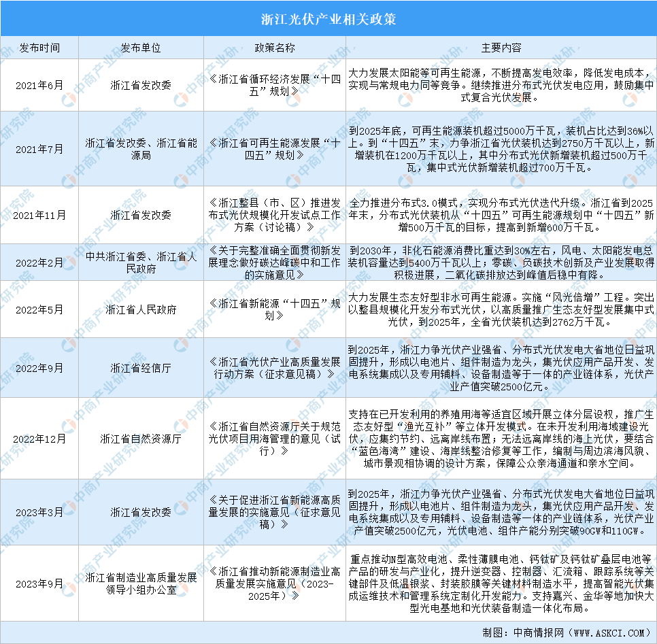The image size is (657, 644).
Task: Select the date cell "2022年9月"
Action: (x=39, y=368)
